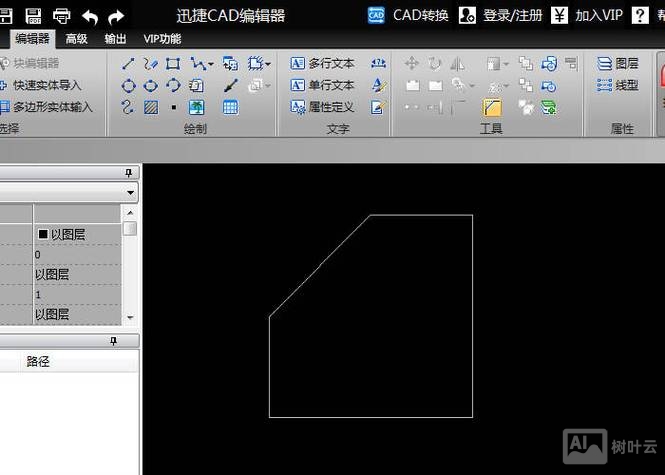Click the Undo arrow icon
Viewport: 665px width, 475px height.
click(x=90, y=15)
